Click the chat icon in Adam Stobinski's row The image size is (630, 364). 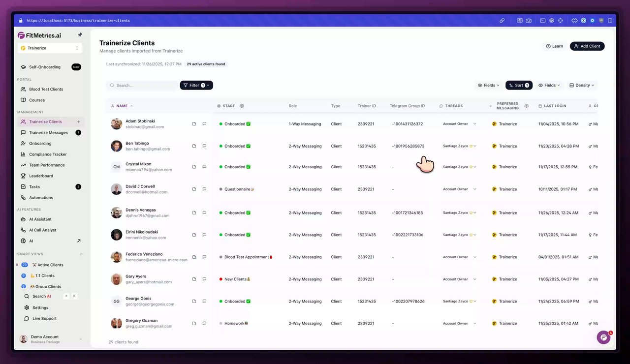[204, 124]
